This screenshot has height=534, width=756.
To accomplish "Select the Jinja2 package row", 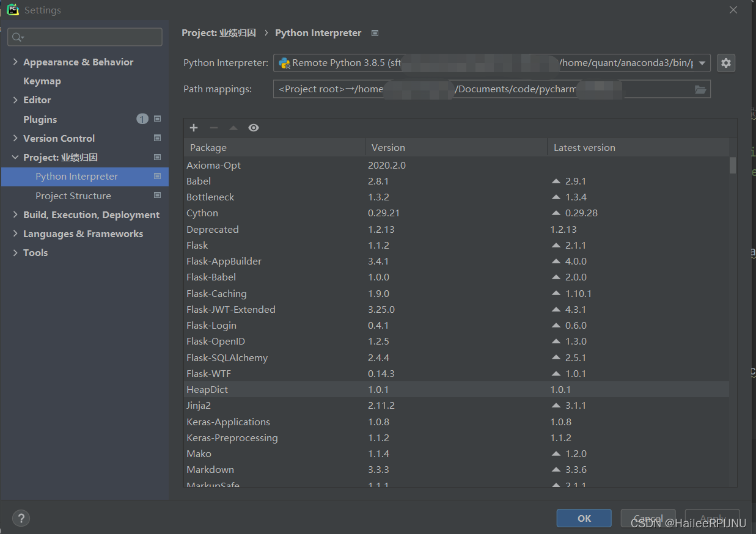I will point(457,405).
